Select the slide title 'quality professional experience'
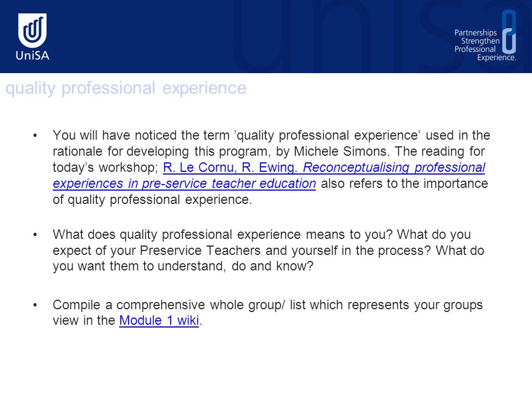 pyautogui.click(x=126, y=88)
